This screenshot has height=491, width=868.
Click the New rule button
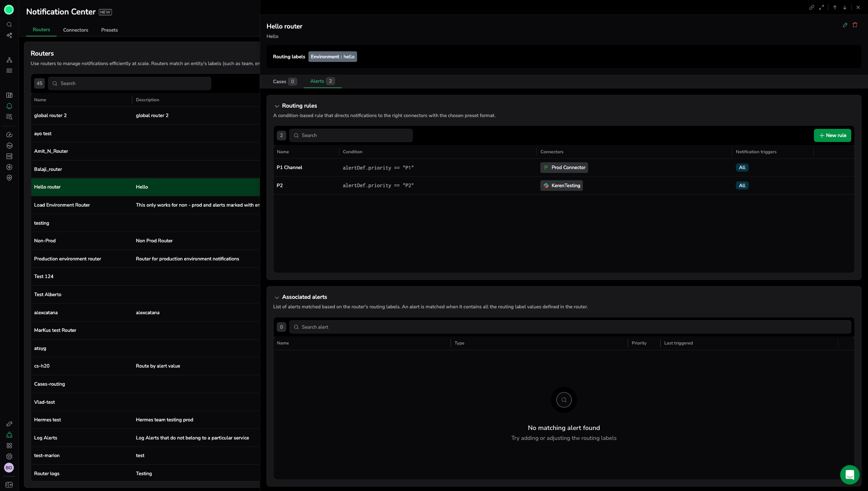832,136
